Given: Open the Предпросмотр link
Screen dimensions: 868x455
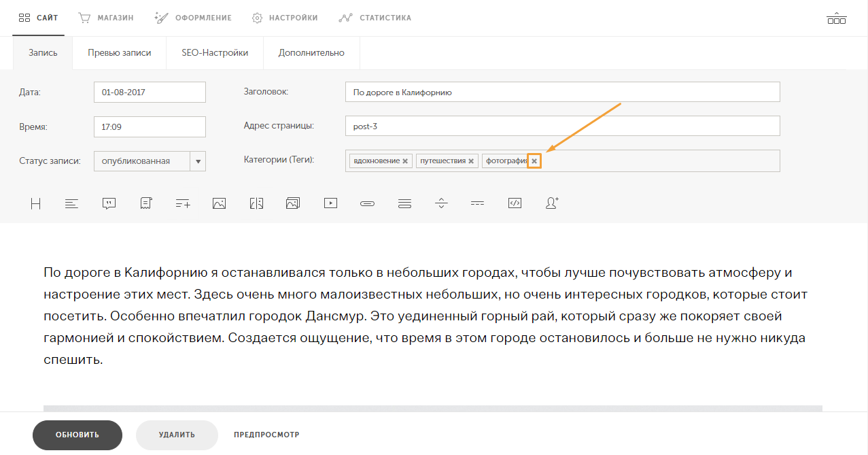Looking at the screenshot, I should [x=266, y=435].
